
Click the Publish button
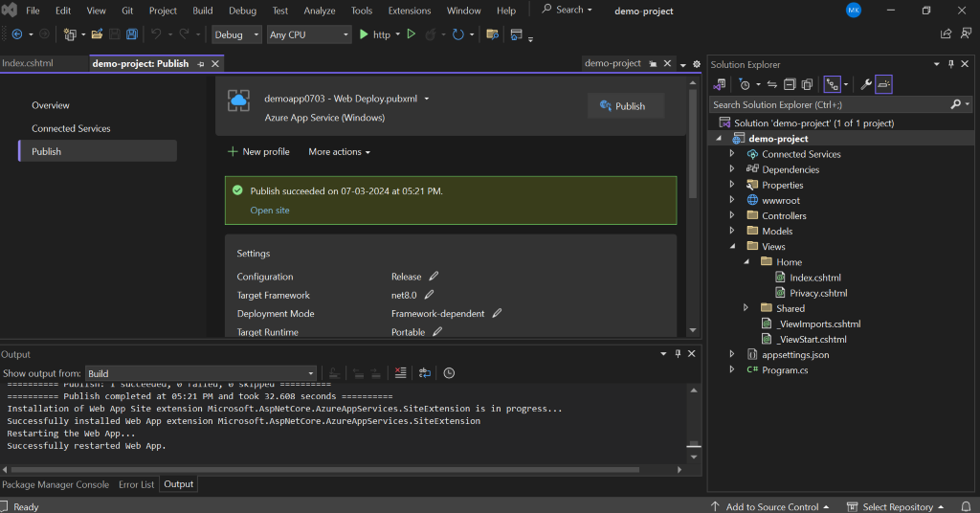point(626,106)
